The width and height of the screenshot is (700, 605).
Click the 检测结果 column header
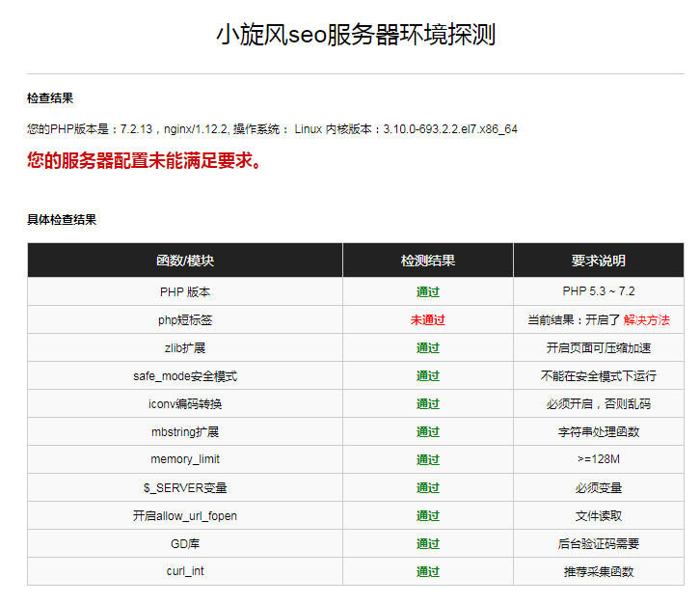(x=428, y=261)
